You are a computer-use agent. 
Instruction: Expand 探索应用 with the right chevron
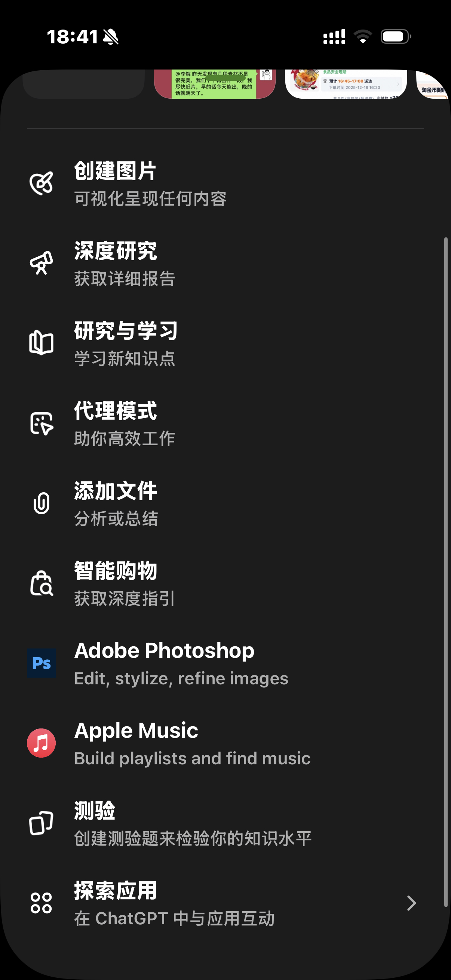click(411, 903)
